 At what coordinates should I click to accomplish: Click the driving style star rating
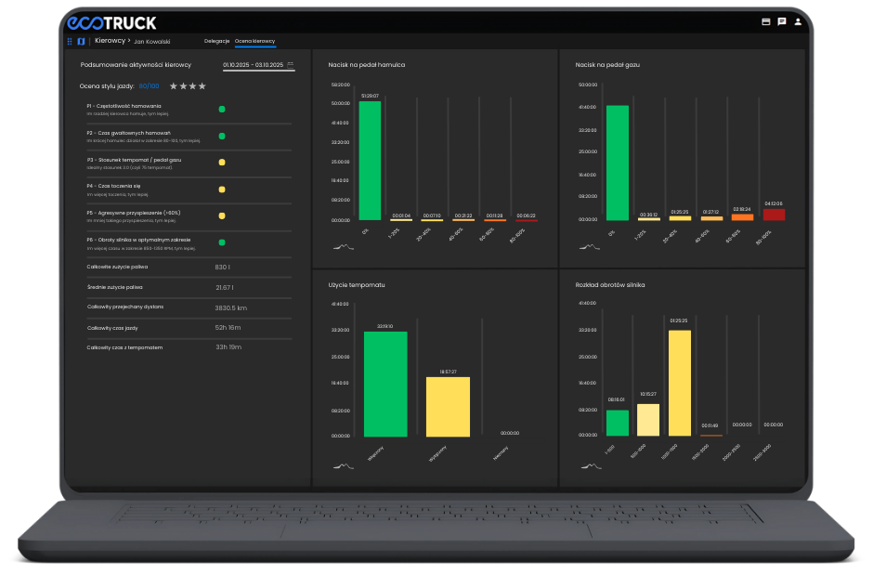click(x=188, y=86)
